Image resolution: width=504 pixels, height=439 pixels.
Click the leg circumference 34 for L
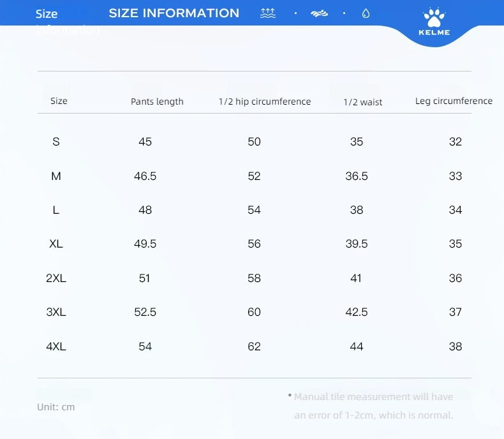456,210
